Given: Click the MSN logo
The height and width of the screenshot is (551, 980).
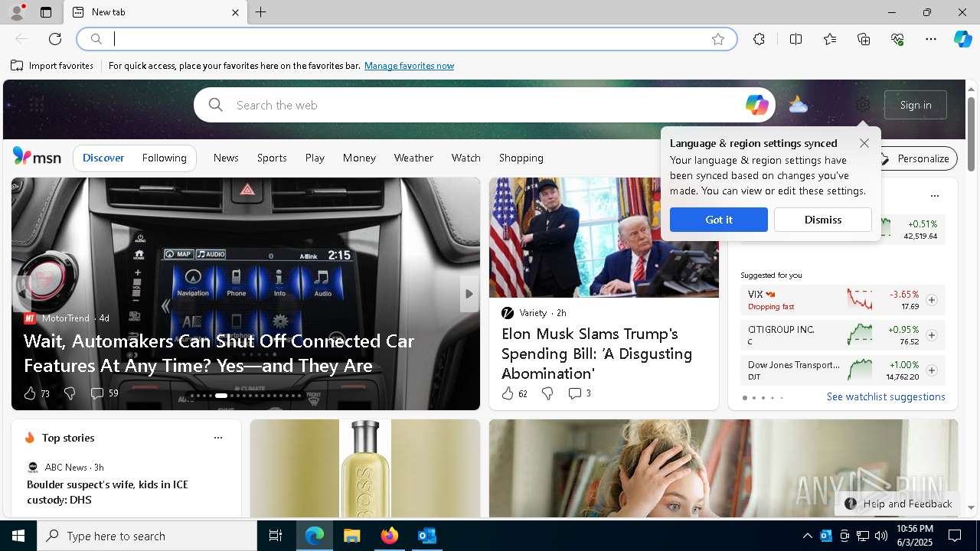Looking at the screenshot, I should pyautogui.click(x=37, y=157).
